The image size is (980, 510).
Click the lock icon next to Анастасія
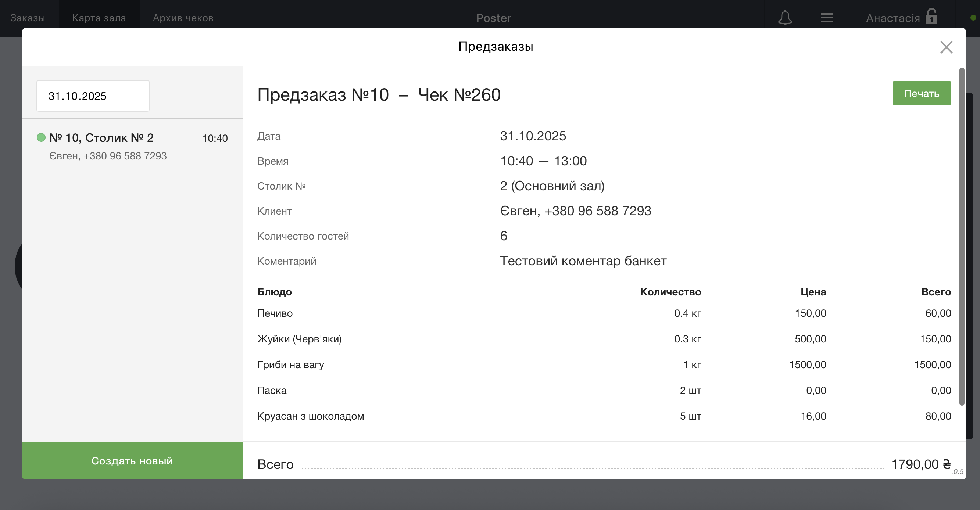[931, 17]
